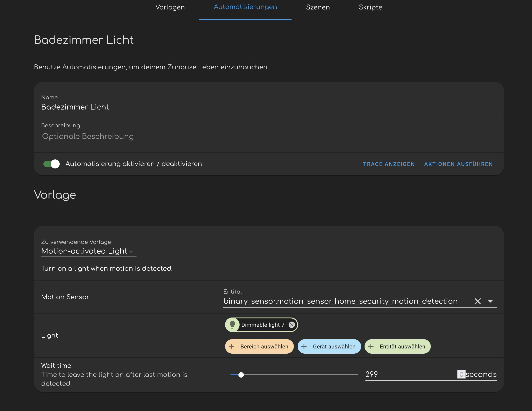Switch to the Szenen tab

(318, 7)
